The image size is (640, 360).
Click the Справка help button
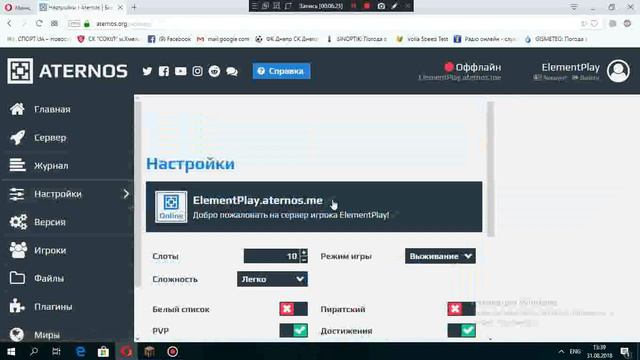tap(281, 71)
